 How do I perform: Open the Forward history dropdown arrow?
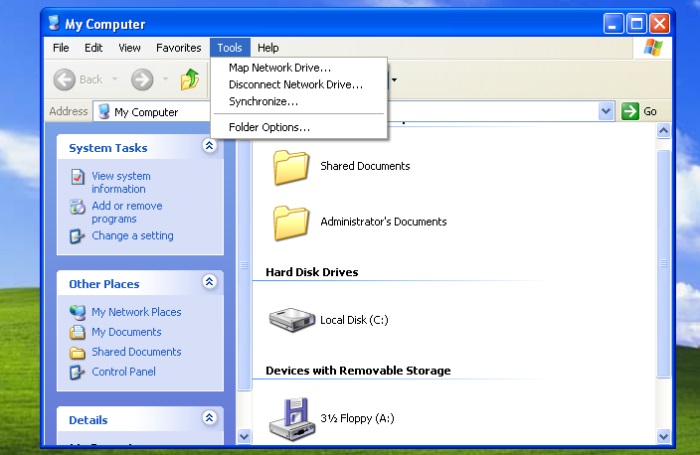coord(165,79)
